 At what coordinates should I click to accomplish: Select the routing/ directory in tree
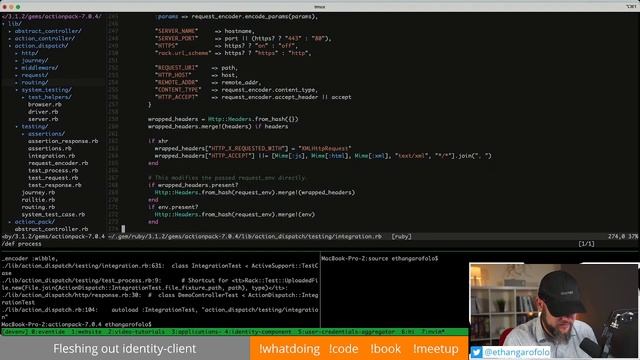(35, 82)
